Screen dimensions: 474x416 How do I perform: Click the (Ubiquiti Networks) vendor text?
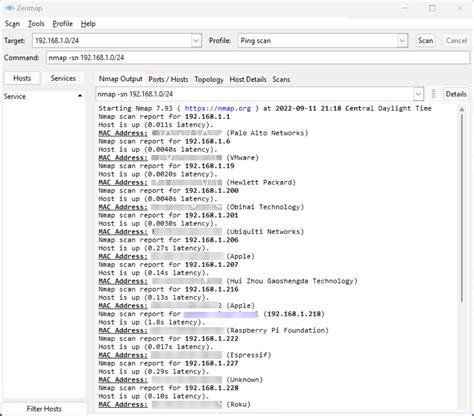[265, 232]
